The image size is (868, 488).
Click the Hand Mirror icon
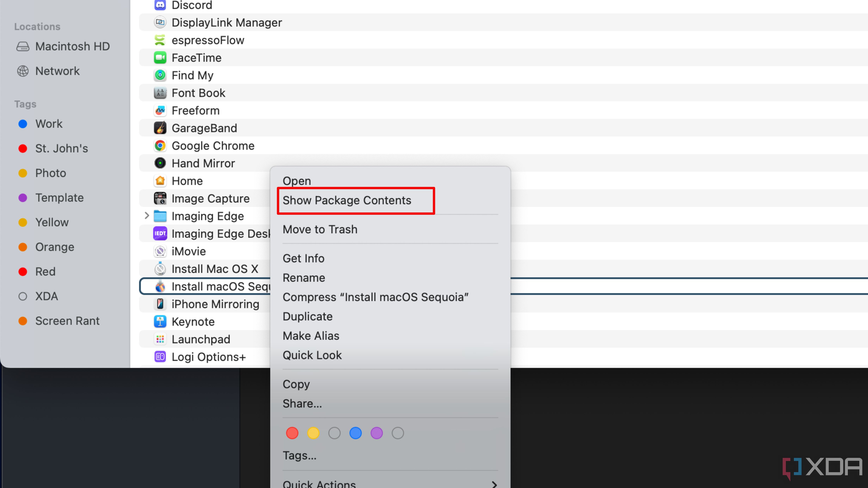click(160, 163)
